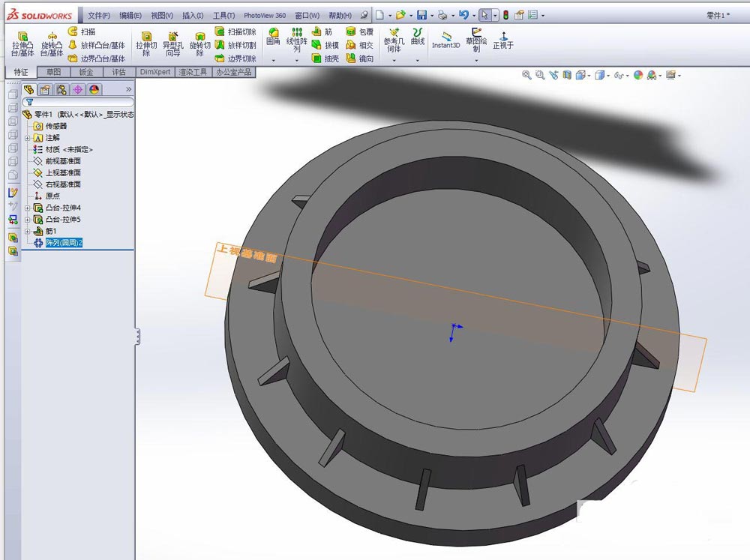Click the 抽壳 shell tool
The image size is (750, 560).
325,58
